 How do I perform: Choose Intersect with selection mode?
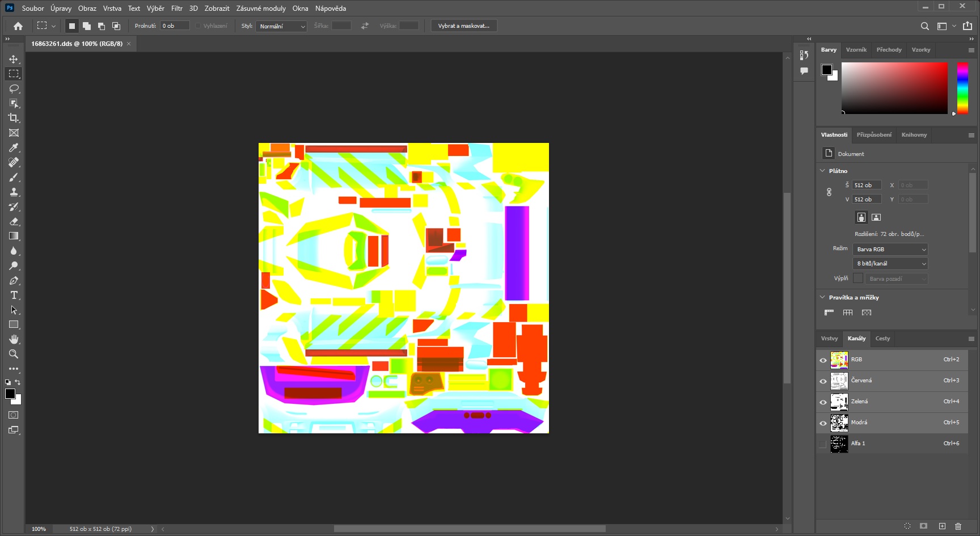click(x=116, y=26)
